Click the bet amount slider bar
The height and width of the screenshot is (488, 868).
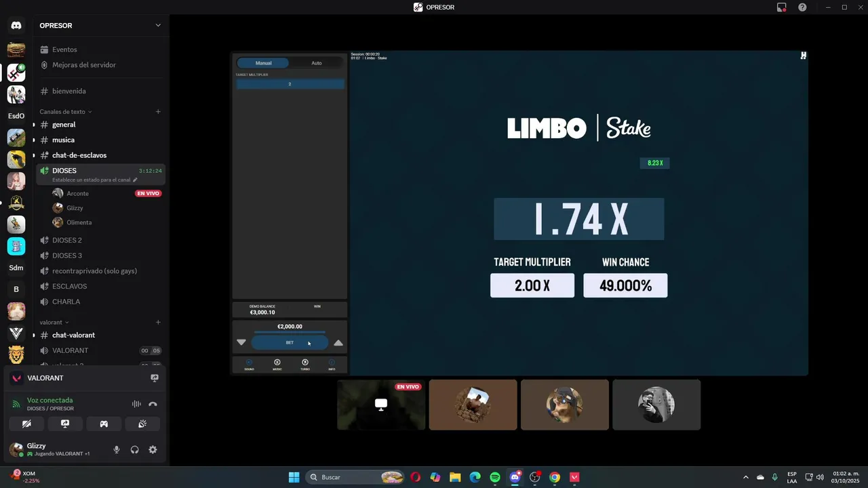tap(290, 332)
